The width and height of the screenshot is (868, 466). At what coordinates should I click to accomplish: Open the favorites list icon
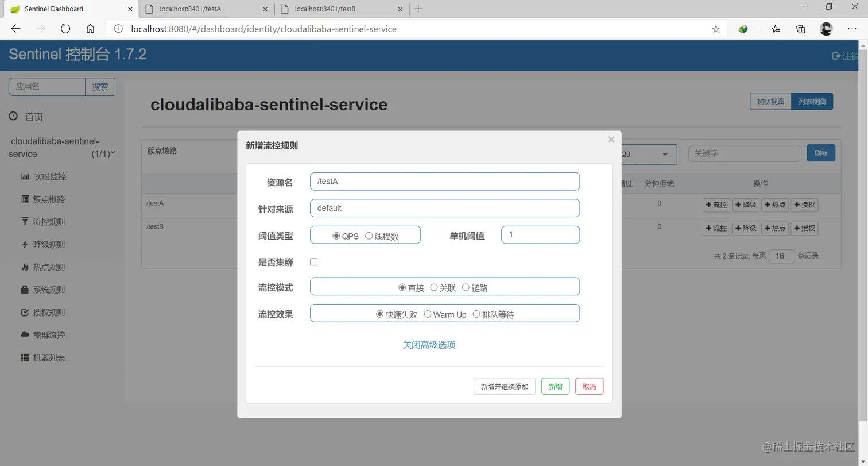click(776, 29)
